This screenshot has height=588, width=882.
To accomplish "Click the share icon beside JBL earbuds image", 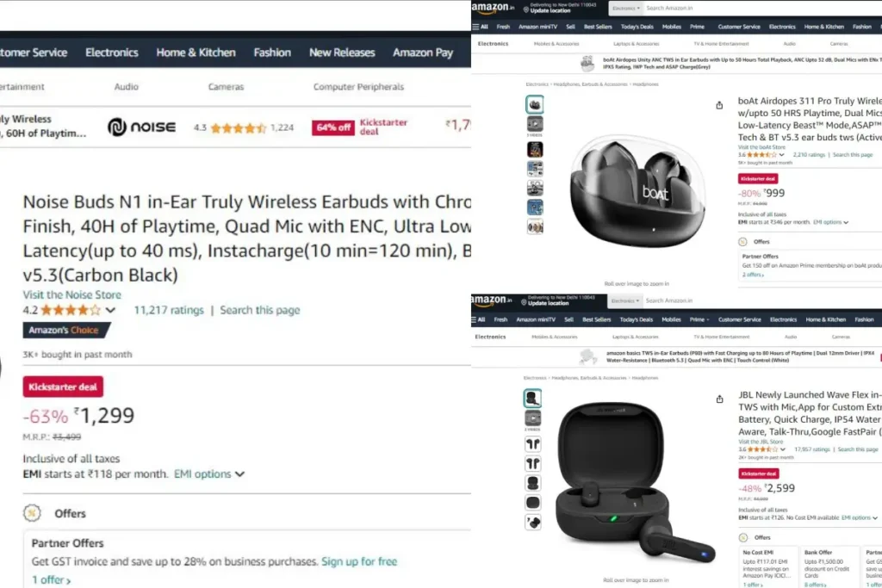I will tap(719, 399).
